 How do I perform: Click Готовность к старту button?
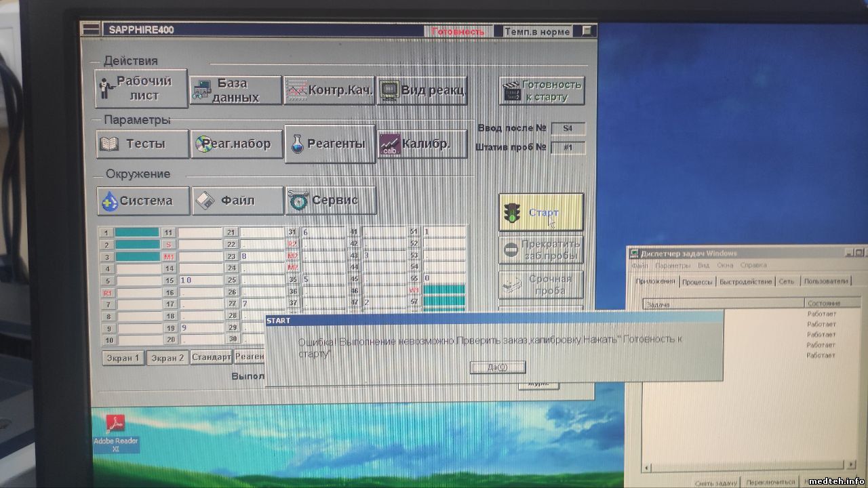[542, 91]
